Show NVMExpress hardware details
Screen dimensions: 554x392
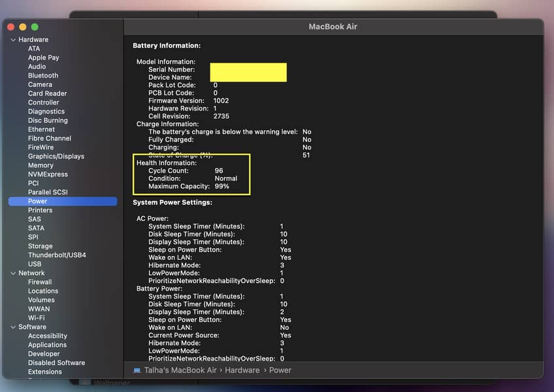click(48, 174)
